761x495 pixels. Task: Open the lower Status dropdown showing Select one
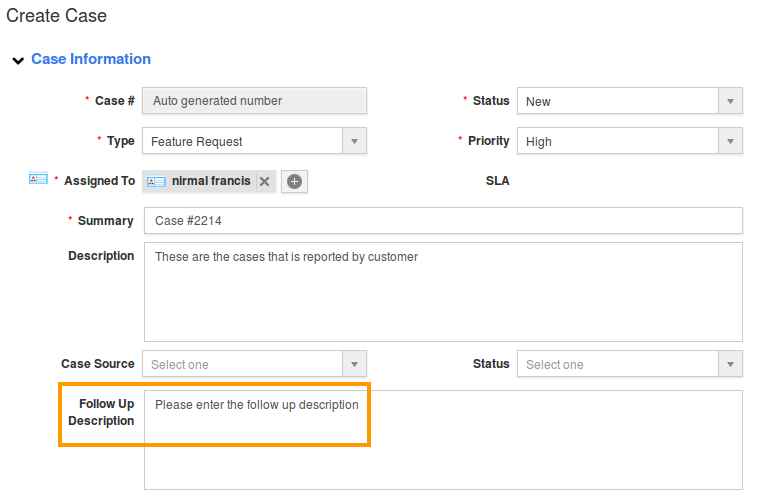click(629, 364)
